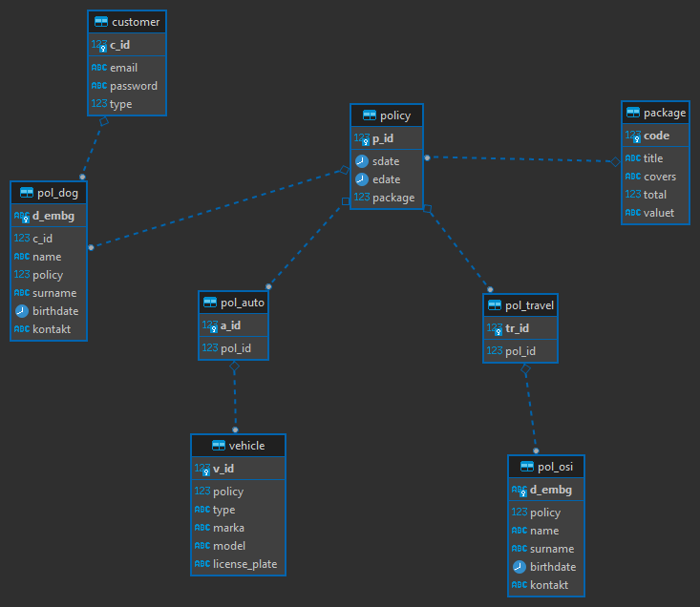Select the password column in customer
This screenshot has width=700, height=607.
[x=134, y=86]
